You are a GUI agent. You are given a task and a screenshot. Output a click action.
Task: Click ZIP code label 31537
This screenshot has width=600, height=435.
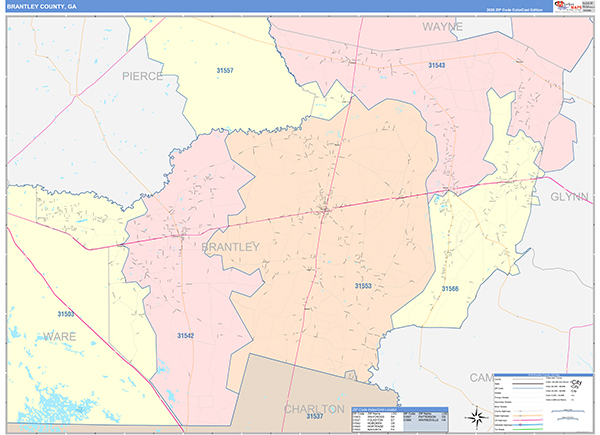315,416
